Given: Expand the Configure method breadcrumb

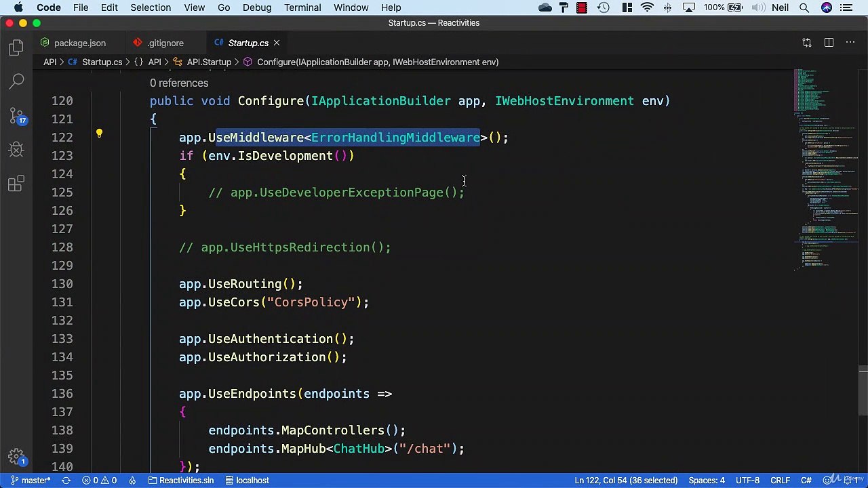Looking at the screenshot, I should (x=371, y=62).
